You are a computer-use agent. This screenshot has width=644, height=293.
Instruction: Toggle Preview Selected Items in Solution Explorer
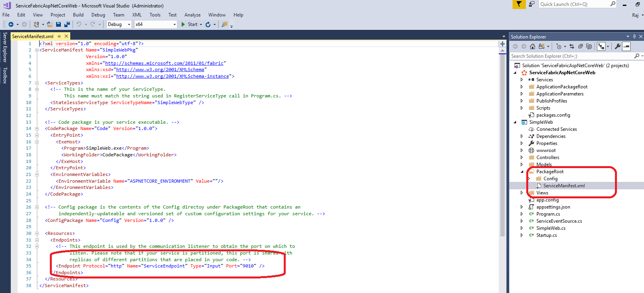pos(626,46)
